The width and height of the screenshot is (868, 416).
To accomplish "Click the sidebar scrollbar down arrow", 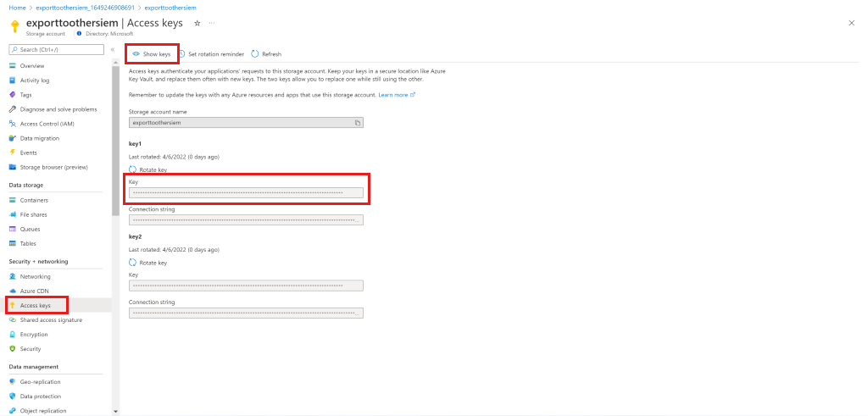I will pos(115,411).
